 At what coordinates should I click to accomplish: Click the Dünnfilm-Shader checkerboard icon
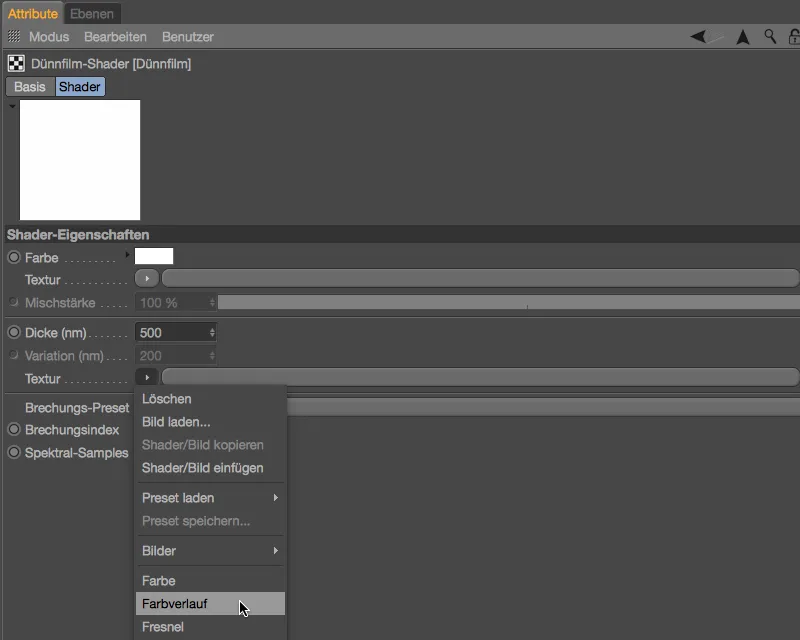click(x=16, y=63)
